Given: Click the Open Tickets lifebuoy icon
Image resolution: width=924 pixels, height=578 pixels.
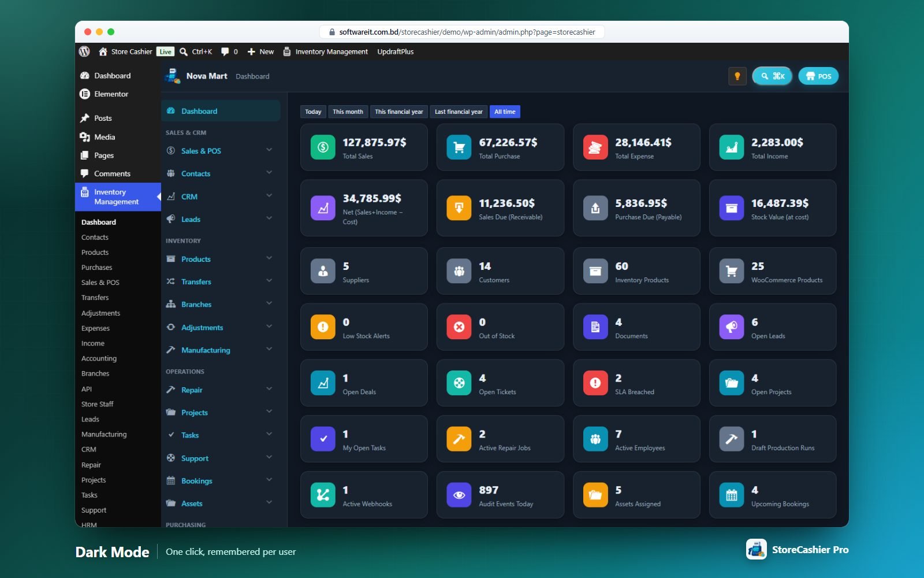Looking at the screenshot, I should (x=459, y=383).
